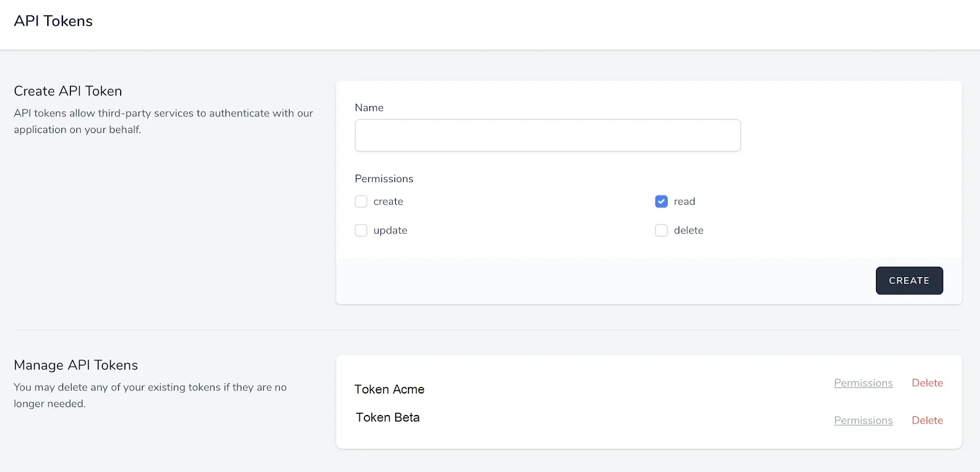Tick the update permission checkbox
The width and height of the screenshot is (980, 472).
coord(361,230)
